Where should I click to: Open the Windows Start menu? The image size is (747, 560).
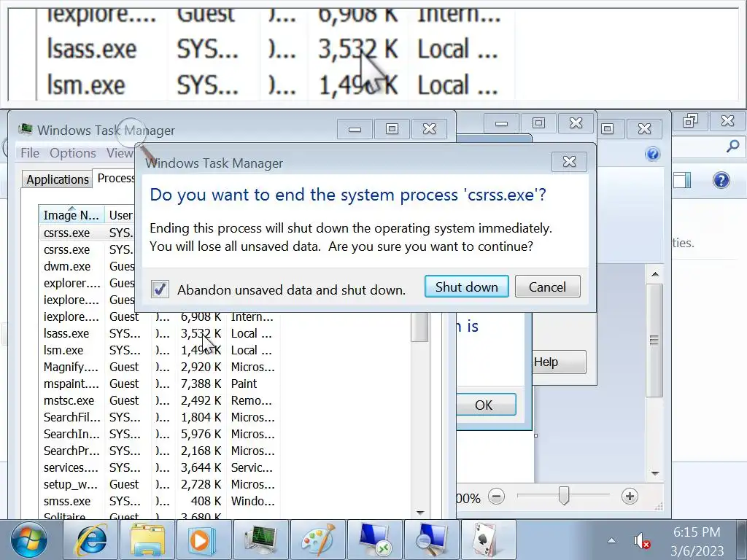pos(29,540)
